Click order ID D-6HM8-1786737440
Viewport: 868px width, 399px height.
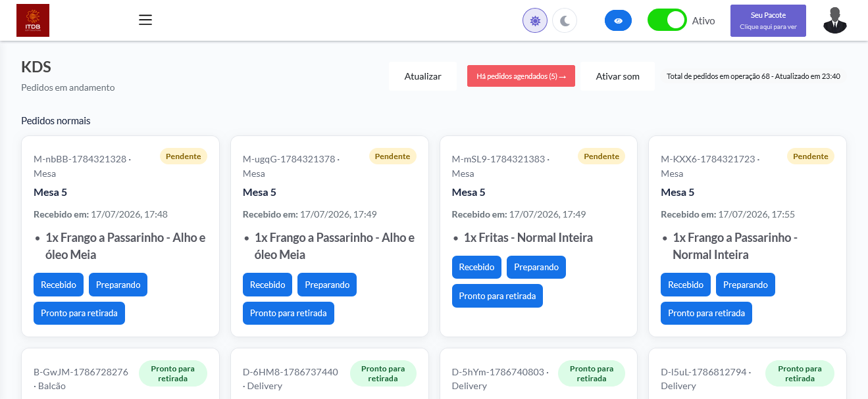pyautogui.click(x=290, y=372)
